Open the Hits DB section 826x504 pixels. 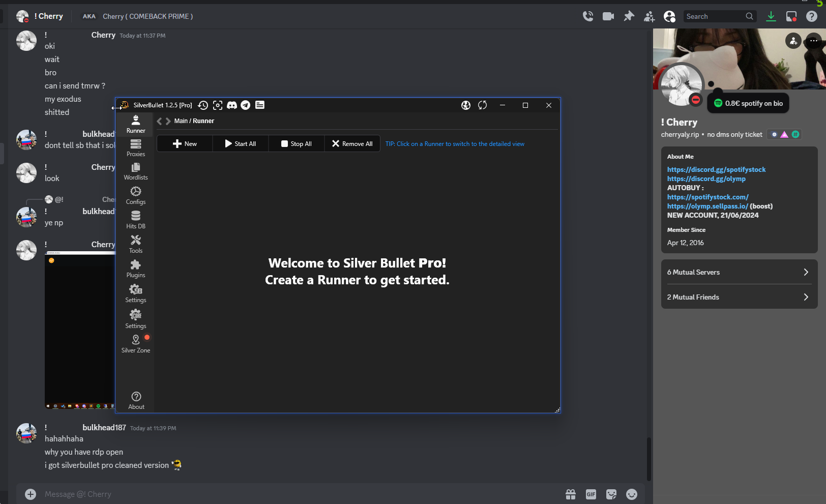136,220
